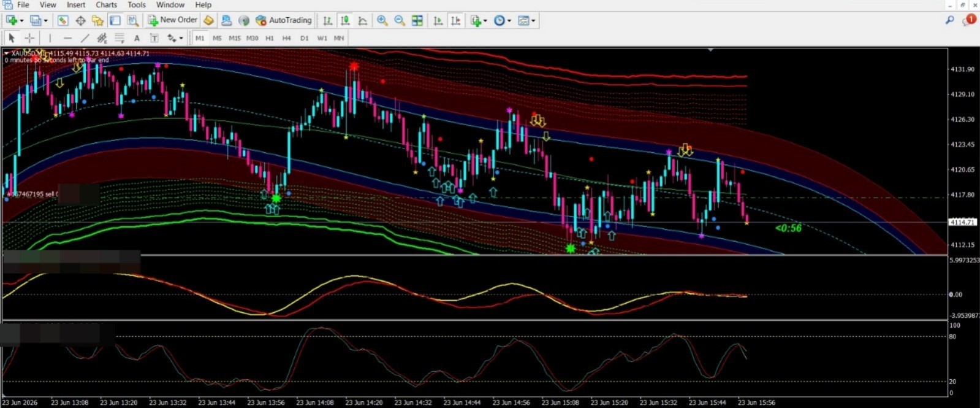
Task: Switch timeframe to M30
Action: [252, 38]
